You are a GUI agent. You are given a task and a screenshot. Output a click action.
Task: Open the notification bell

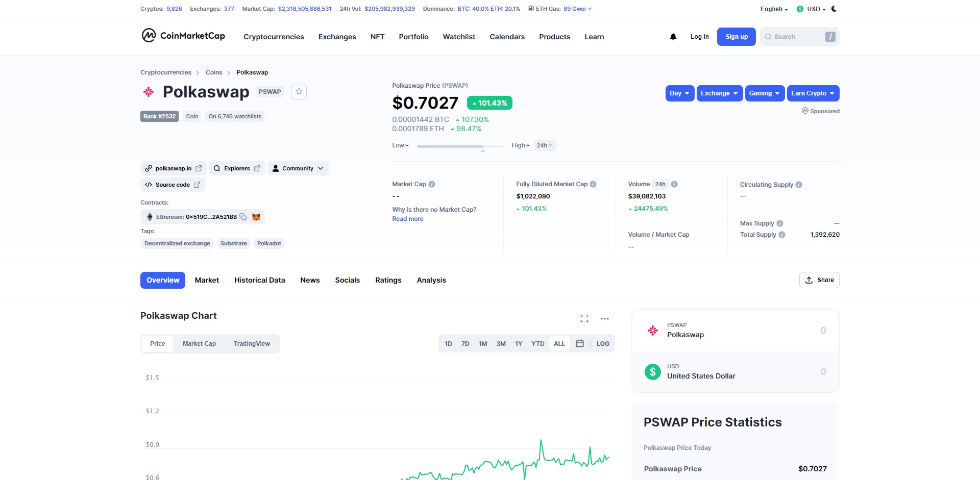click(x=673, y=36)
